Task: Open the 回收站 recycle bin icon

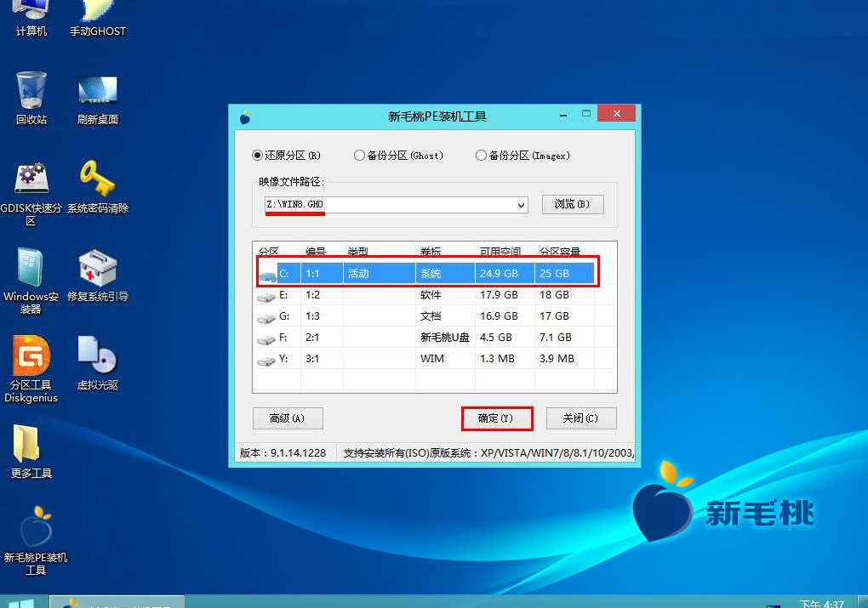Action: (31, 99)
